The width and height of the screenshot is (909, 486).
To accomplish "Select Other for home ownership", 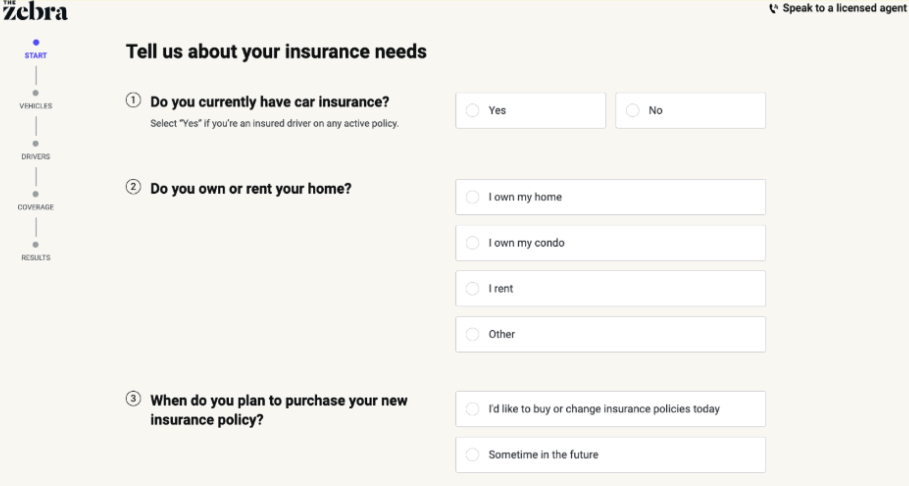I will tap(610, 335).
